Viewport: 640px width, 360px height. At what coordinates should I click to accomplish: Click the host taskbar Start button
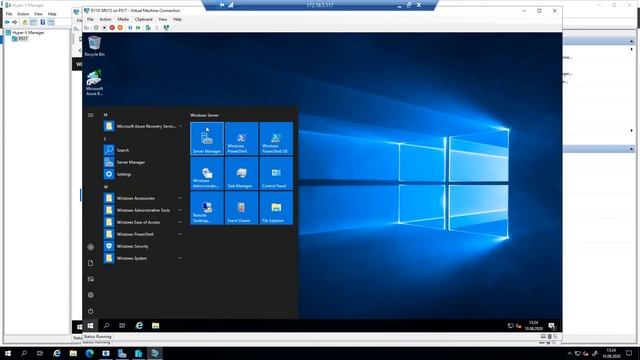click(x=8, y=353)
